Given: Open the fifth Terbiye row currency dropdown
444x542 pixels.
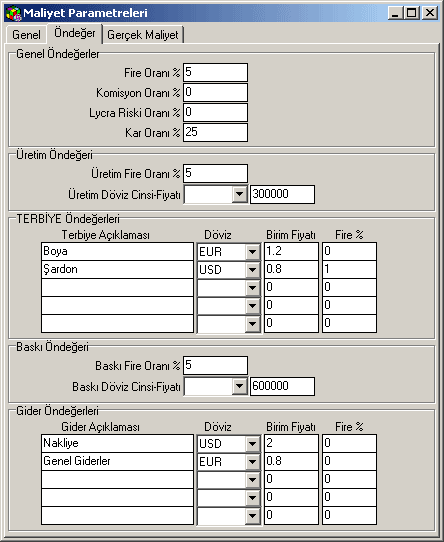Looking at the screenshot, I should pos(252,324).
